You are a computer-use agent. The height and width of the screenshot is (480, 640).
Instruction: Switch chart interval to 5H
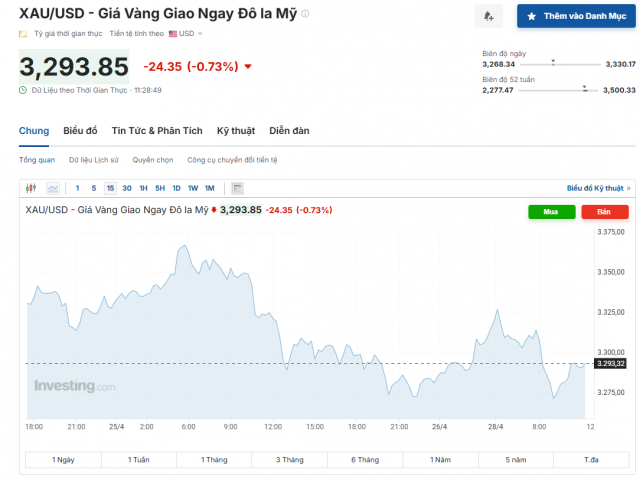click(x=160, y=188)
